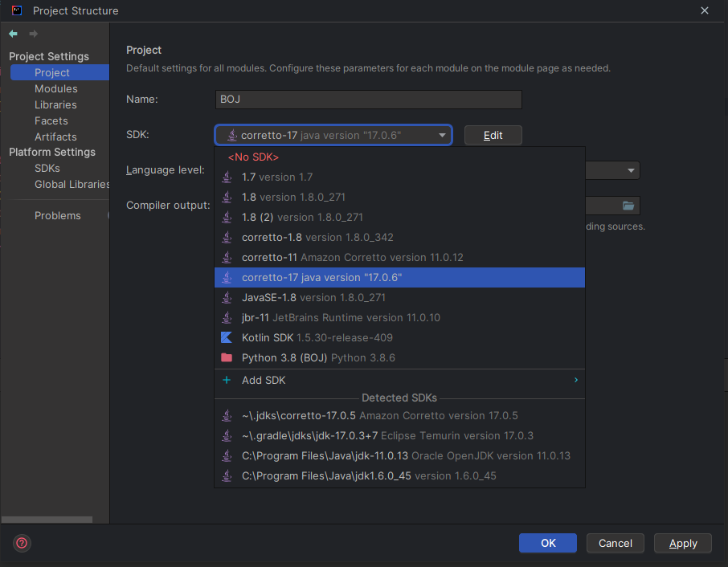Screen dimensions: 728x567
Task: Click the back navigation arrow
Action: click(x=13, y=34)
